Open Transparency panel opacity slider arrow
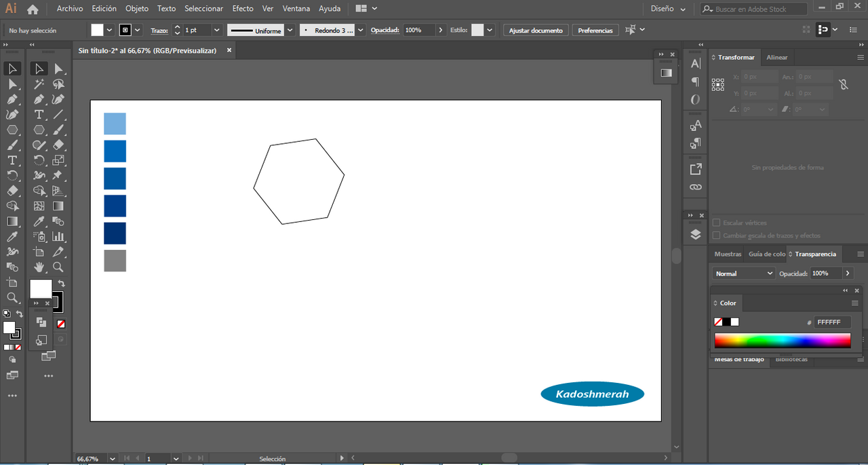The width and height of the screenshot is (868, 465). click(x=847, y=274)
